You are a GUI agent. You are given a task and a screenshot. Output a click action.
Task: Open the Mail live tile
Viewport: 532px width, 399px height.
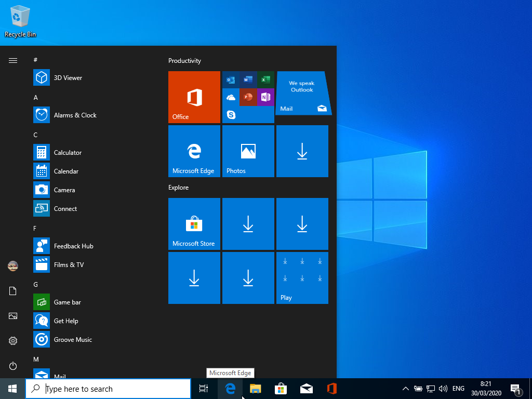pyautogui.click(x=302, y=94)
